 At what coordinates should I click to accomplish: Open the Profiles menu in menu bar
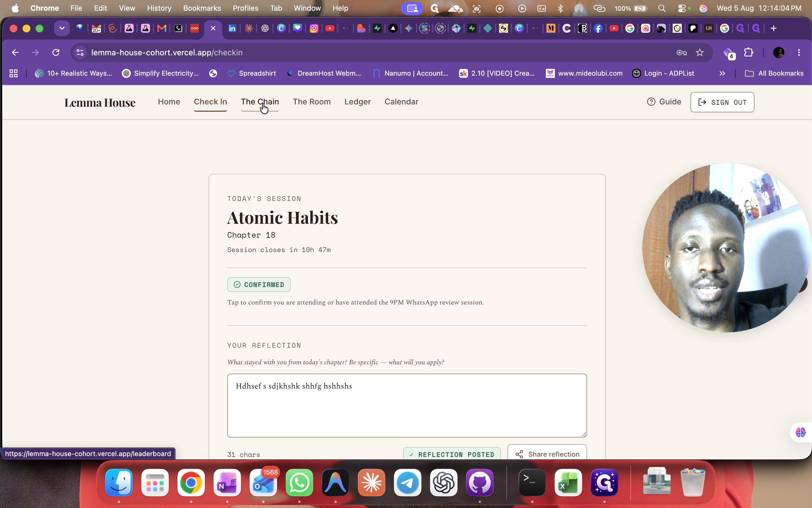[x=246, y=8]
